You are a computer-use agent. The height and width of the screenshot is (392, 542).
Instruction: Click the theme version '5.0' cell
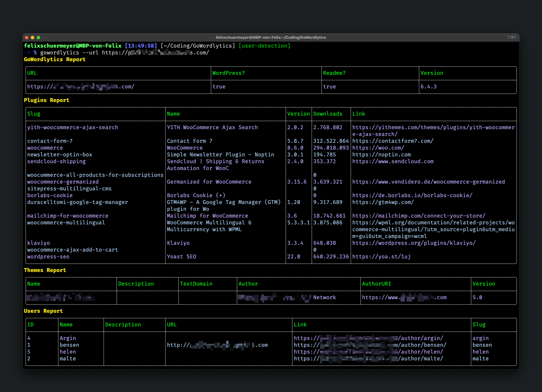(x=477, y=297)
